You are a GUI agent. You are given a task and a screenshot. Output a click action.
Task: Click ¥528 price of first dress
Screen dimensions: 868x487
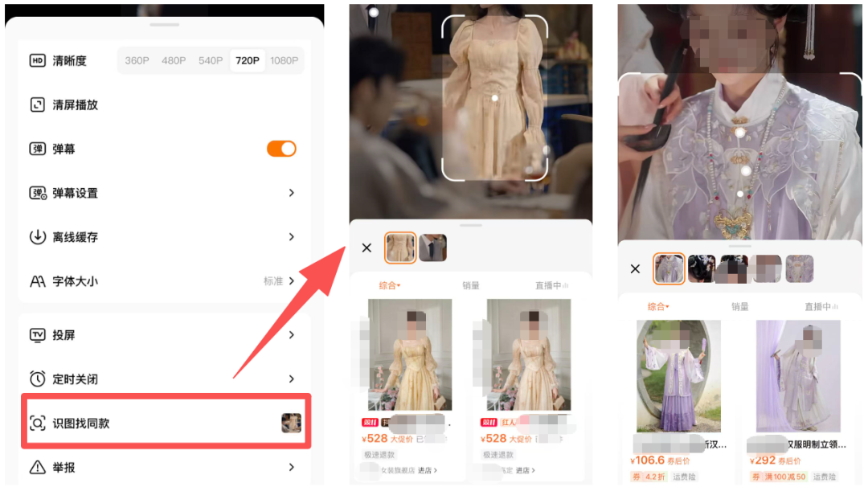coord(375,439)
